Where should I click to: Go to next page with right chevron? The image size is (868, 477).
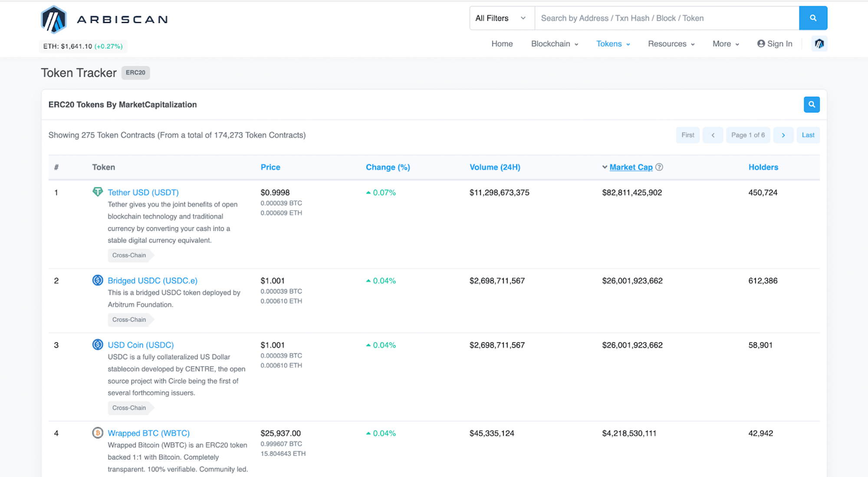pos(783,135)
